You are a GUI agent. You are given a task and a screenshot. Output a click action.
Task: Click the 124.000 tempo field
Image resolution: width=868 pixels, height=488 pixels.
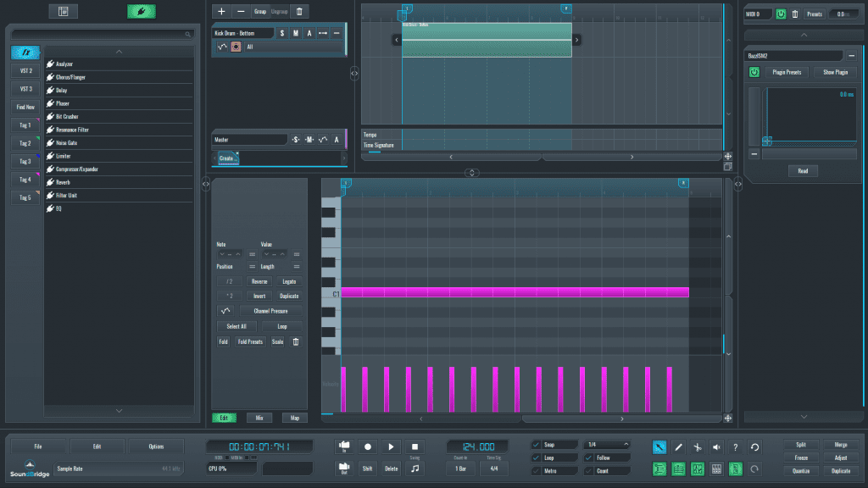coord(478,446)
